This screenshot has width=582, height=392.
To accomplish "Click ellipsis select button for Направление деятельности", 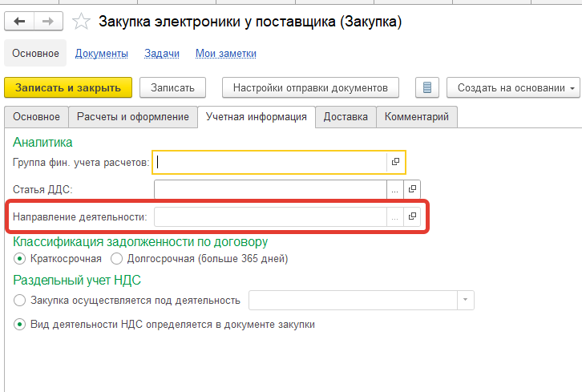I will [394, 216].
